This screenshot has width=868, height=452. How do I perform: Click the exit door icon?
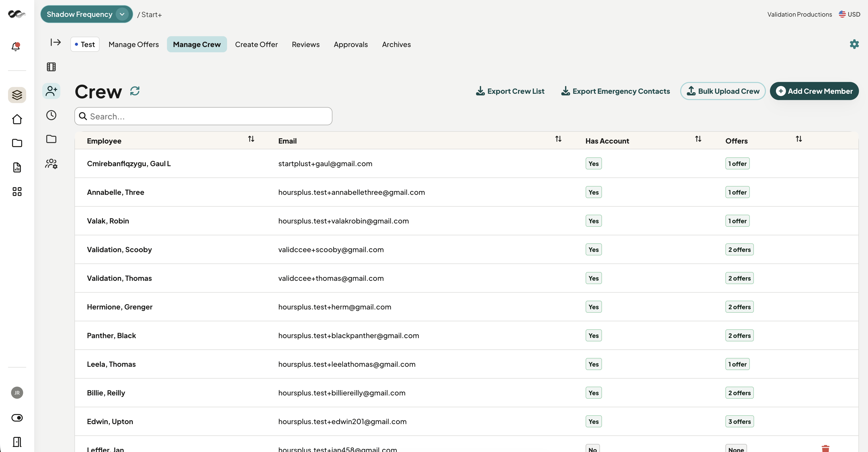tap(17, 442)
